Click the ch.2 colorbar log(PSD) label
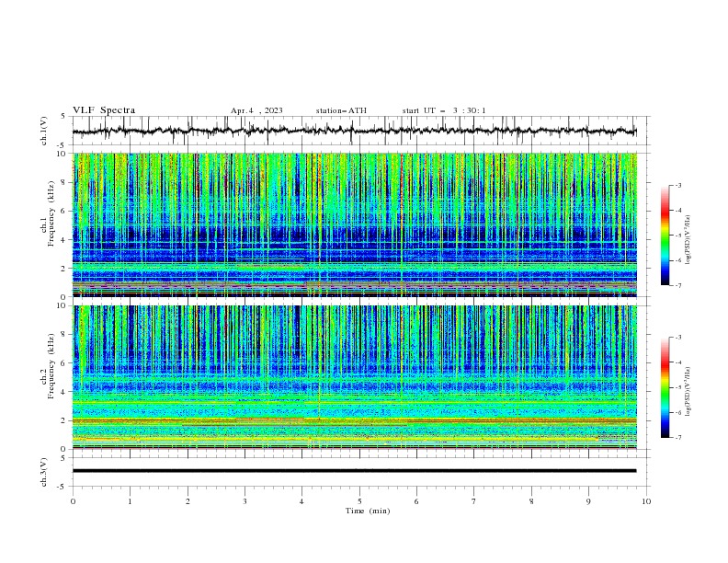The width and height of the screenshot is (728, 563). coord(688,392)
